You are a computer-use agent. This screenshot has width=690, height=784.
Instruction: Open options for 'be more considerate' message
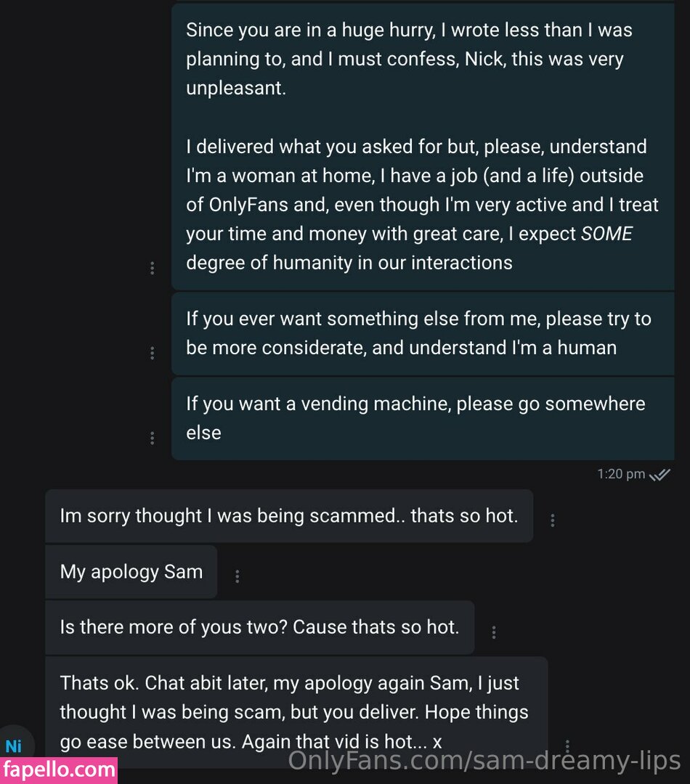point(152,353)
